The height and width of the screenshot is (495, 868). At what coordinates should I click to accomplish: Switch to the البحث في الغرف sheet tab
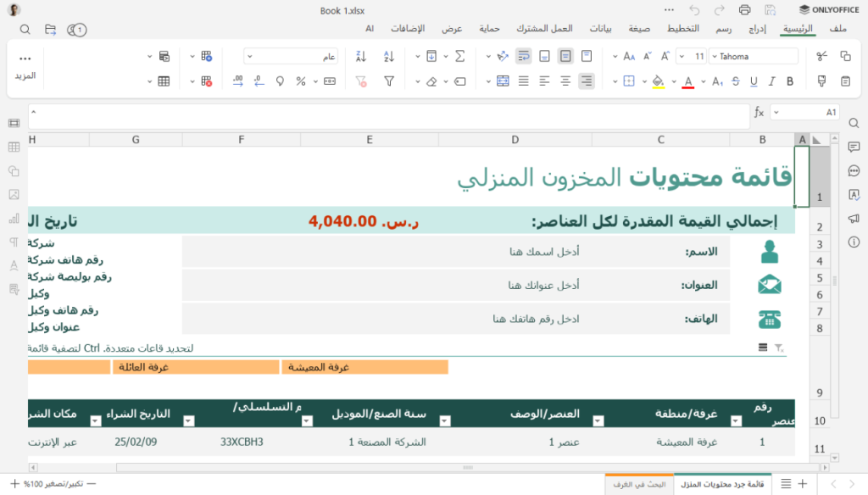(638, 484)
